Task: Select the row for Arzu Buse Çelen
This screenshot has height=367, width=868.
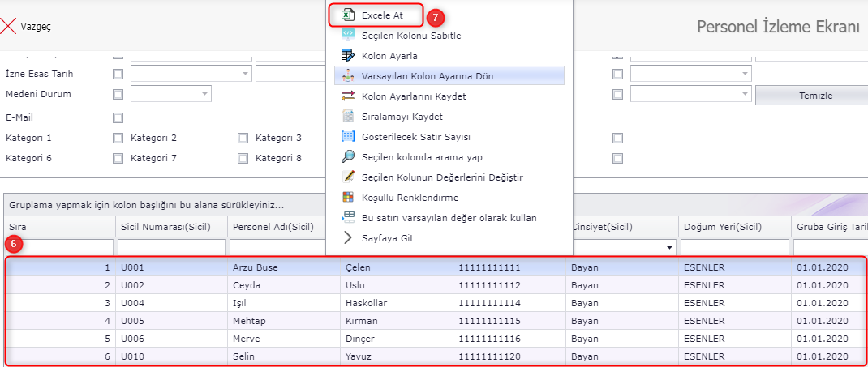Action: pyautogui.click(x=254, y=267)
